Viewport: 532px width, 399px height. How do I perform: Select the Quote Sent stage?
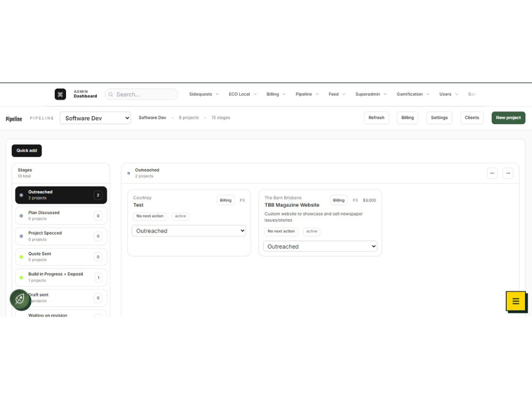pos(61,257)
